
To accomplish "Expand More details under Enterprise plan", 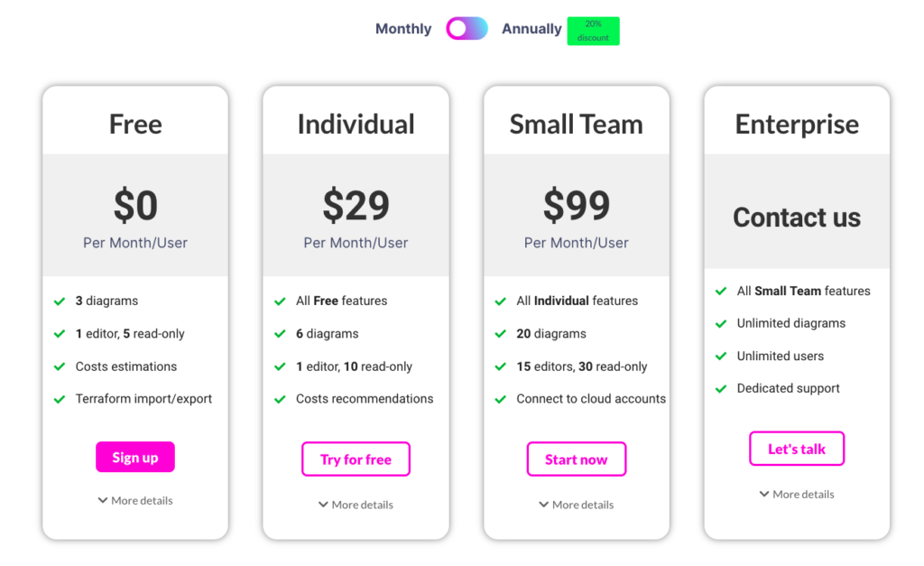I will 797,494.
